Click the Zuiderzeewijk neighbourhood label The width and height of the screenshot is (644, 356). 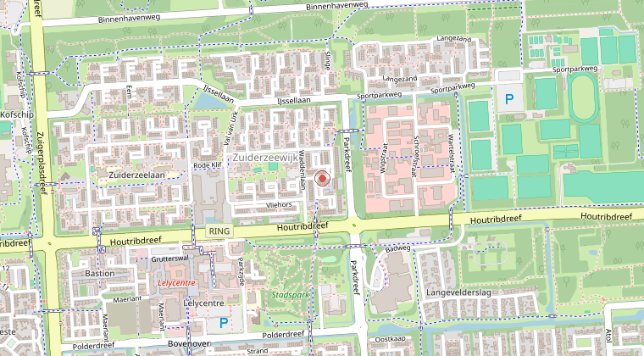(x=265, y=158)
